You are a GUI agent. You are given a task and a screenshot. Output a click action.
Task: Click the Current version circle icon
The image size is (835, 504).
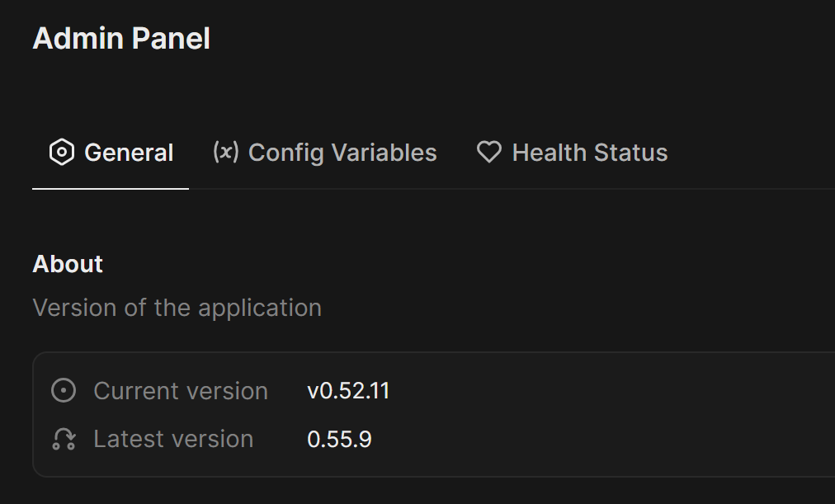(64, 391)
